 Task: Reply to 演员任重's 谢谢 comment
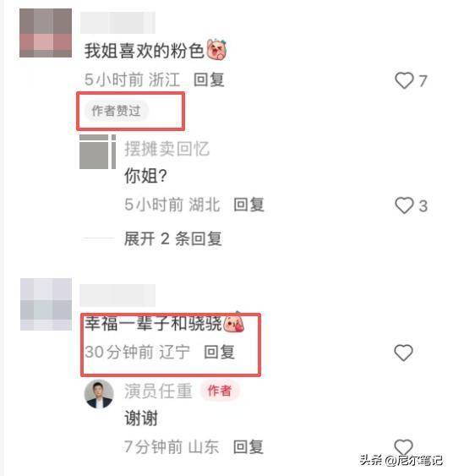pos(248,447)
